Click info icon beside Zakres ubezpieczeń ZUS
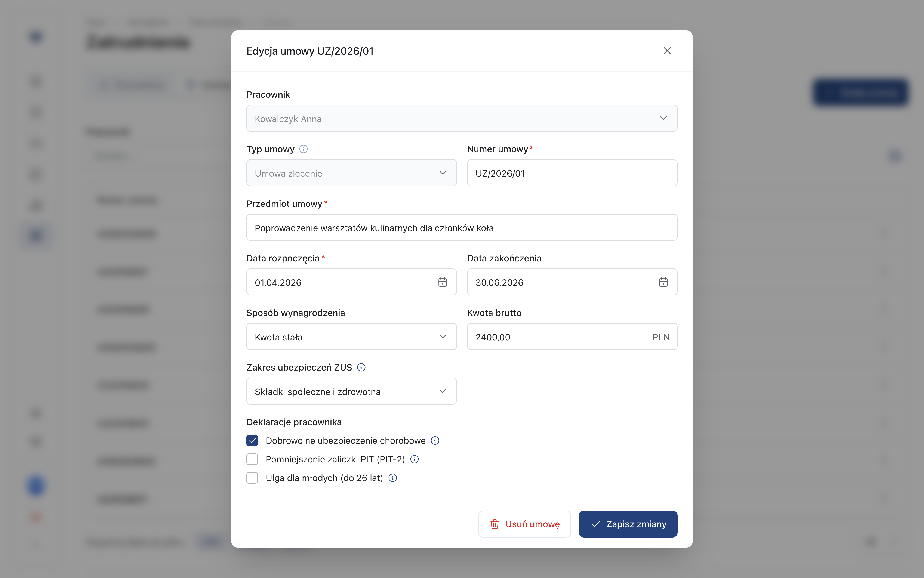Image resolution: width=924 pixels, height=578 pixels. pos(361,367)
